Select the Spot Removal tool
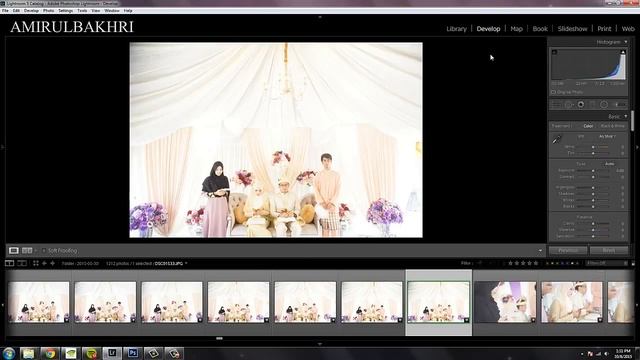640x360 pixels. click(x=569, y=105)
